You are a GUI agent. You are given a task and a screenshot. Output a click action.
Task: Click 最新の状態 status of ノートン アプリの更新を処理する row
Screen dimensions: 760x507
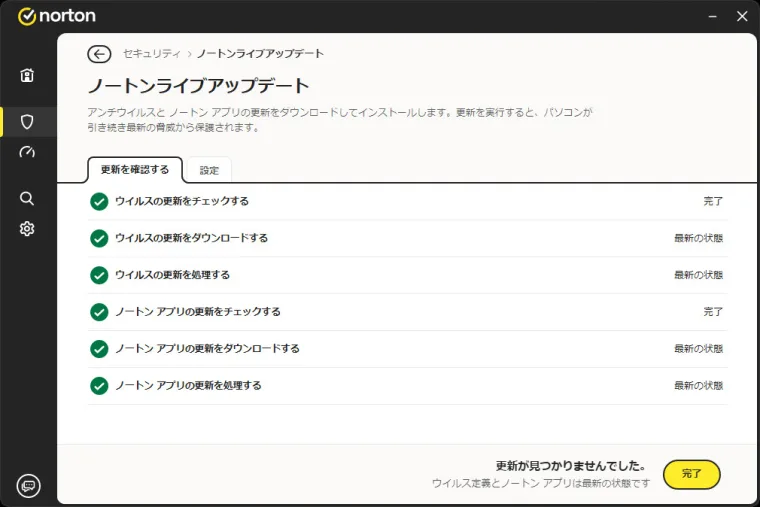click(x=698, y=386)
